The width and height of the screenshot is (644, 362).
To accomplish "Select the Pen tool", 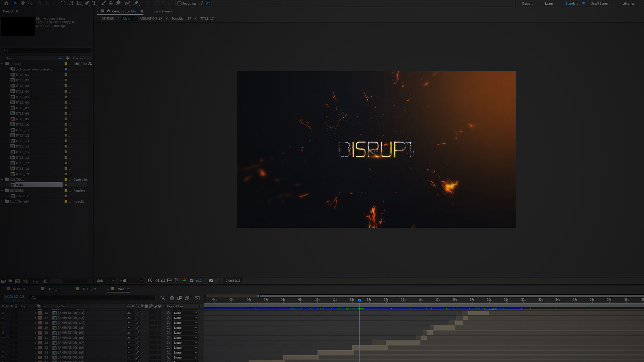I will (x=87, y=3).
